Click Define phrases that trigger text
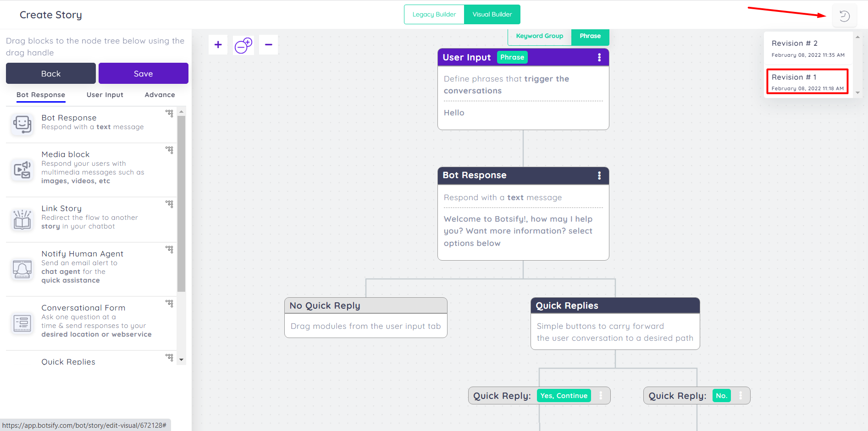868x431 pixels. (507, 85)
